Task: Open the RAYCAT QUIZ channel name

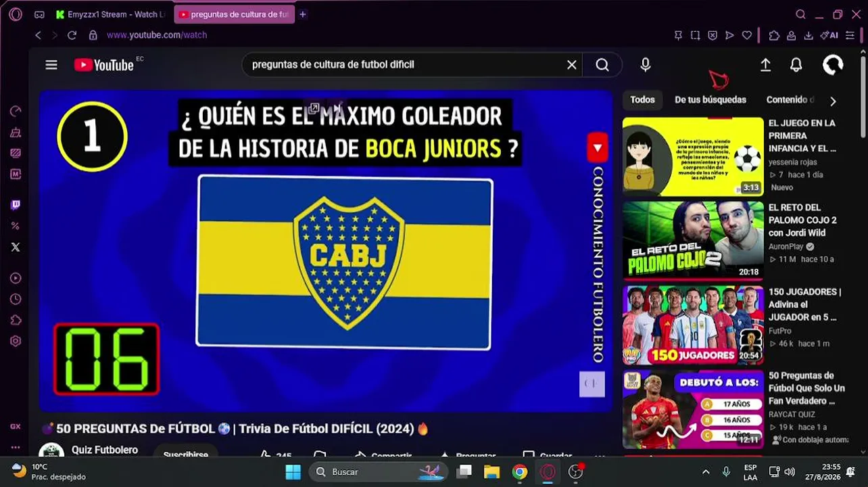Action: pyautogui.click(x=792, y=414)
